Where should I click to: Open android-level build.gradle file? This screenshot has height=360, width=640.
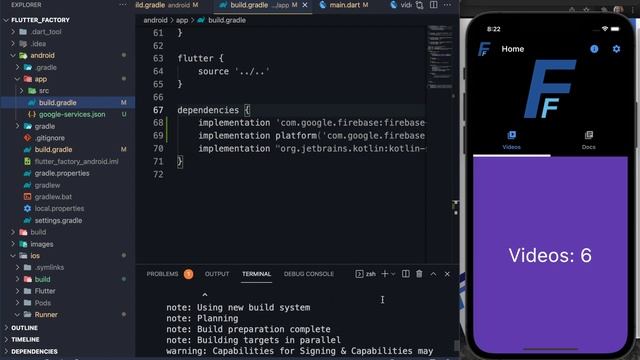coord(53,150)
